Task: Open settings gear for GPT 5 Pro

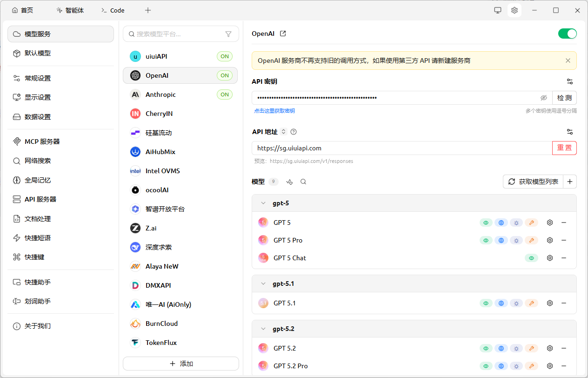Action: (x=550, y=240)
